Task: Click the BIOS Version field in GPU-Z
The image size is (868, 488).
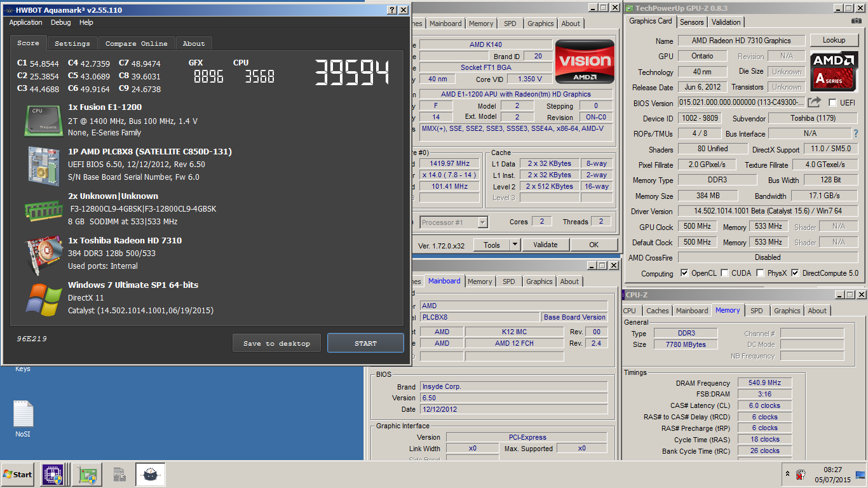Action: [x=742, y=102]
